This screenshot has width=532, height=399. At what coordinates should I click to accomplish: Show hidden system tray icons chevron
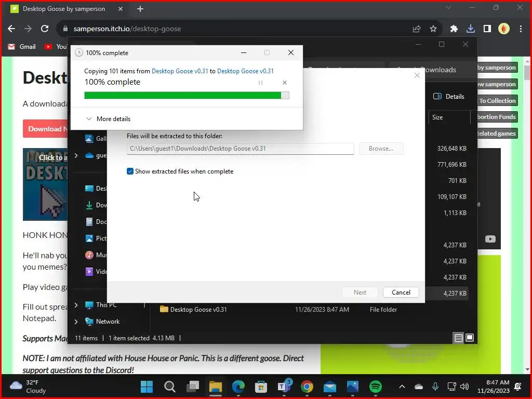click(402, 387)
